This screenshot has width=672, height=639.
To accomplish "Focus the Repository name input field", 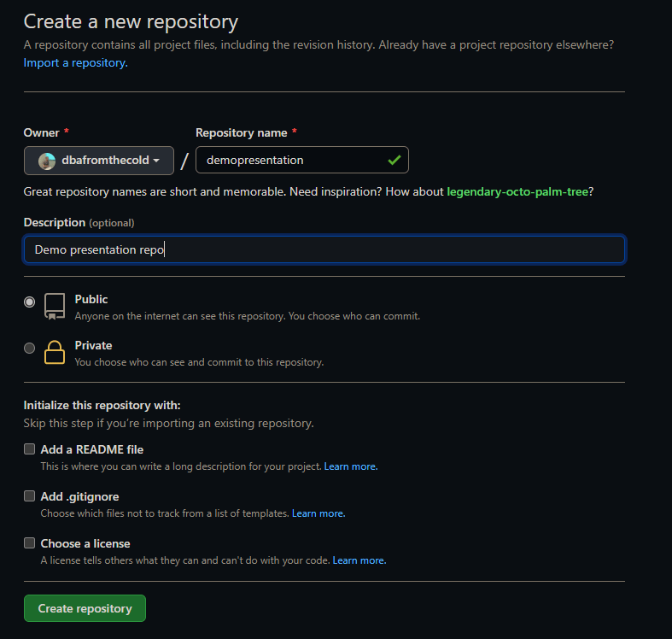I will coord(290,160).
